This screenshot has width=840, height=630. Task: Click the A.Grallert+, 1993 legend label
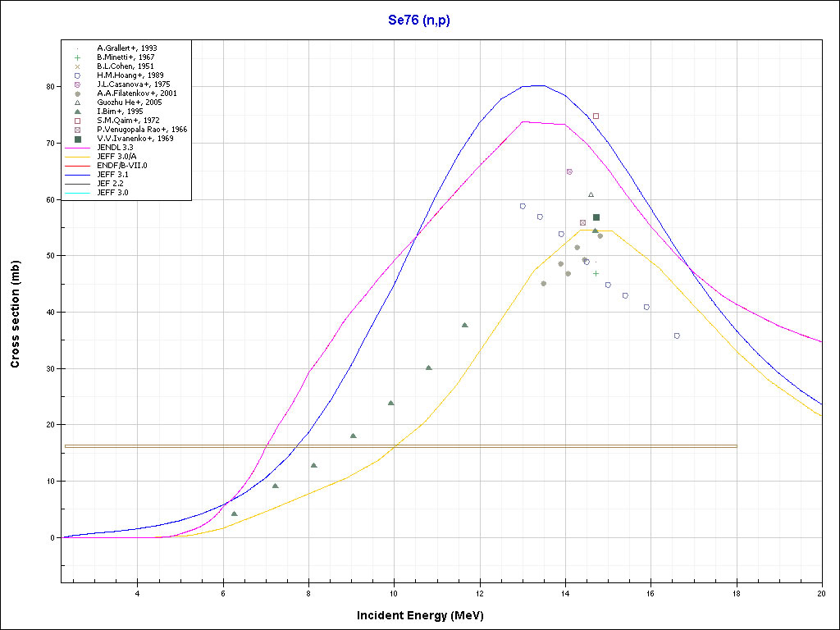(126, 48)
